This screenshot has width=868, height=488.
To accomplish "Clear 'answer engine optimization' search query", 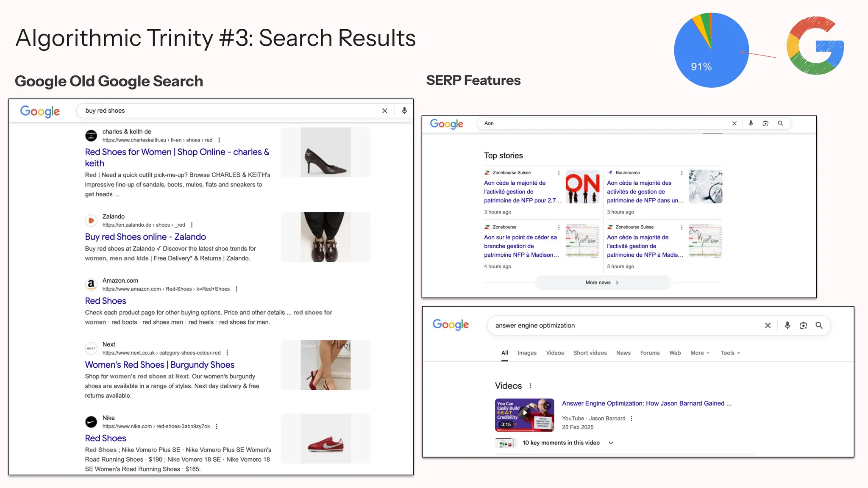I will [768, 325].
